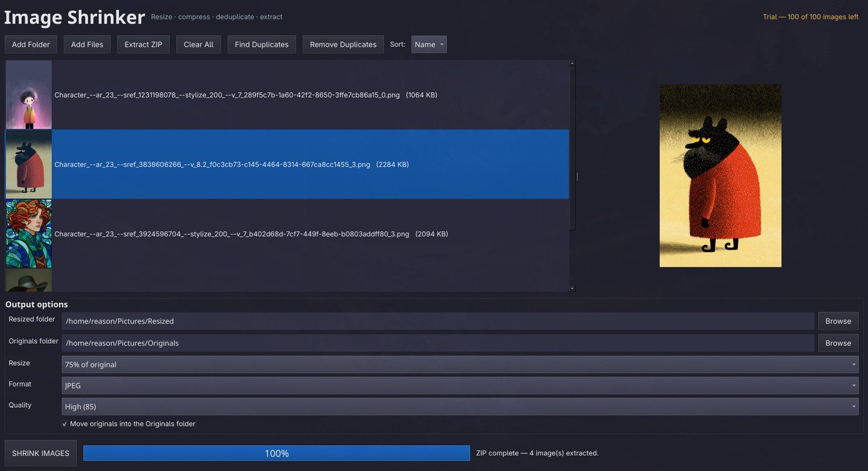868x471 pixels.
Task: Browse for the Originals folder
Action: [838, 343]
